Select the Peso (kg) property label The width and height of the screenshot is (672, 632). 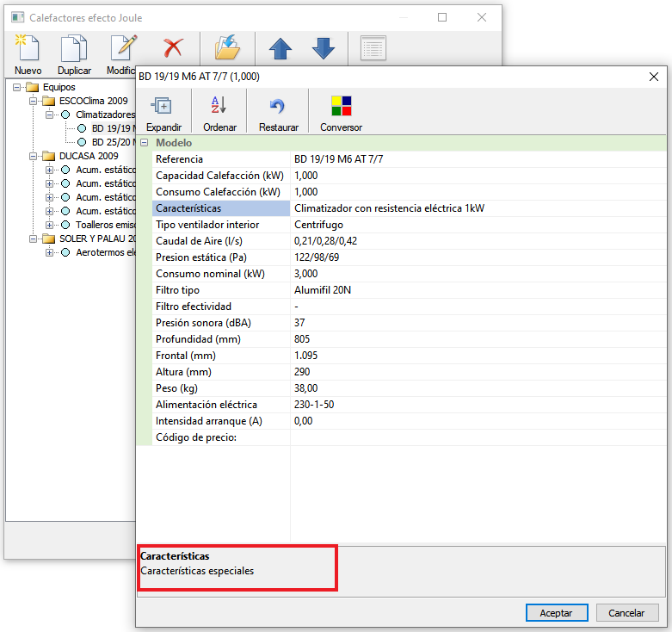point(221,388)
